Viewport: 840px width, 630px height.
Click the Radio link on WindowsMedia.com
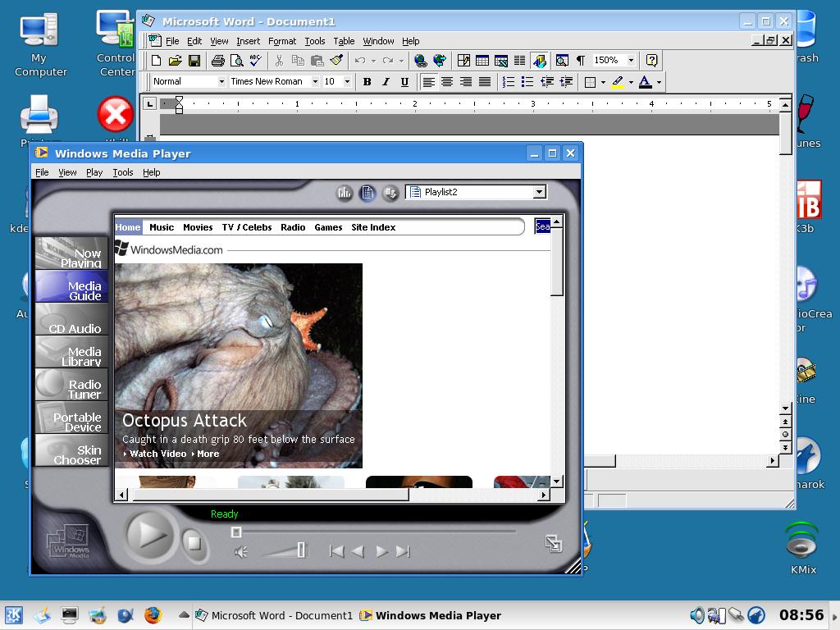293,227
